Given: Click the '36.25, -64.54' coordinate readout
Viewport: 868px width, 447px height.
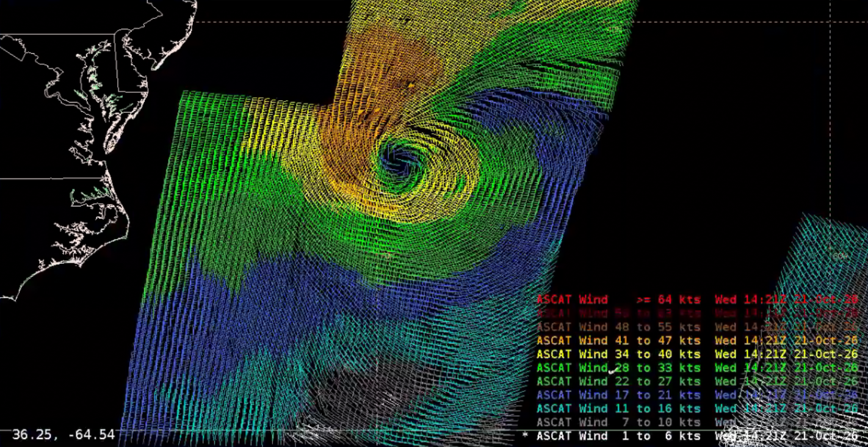Looking at the screenshot, I should [63, 435].
